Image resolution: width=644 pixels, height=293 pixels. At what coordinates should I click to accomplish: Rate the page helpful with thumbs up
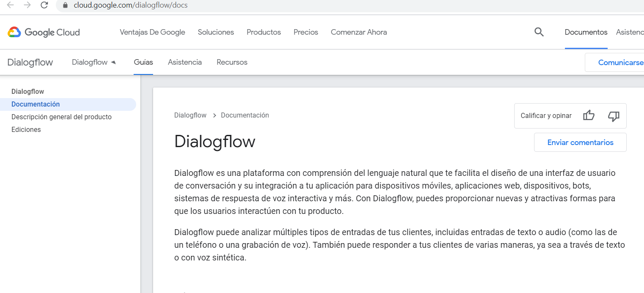pos(588,115)
